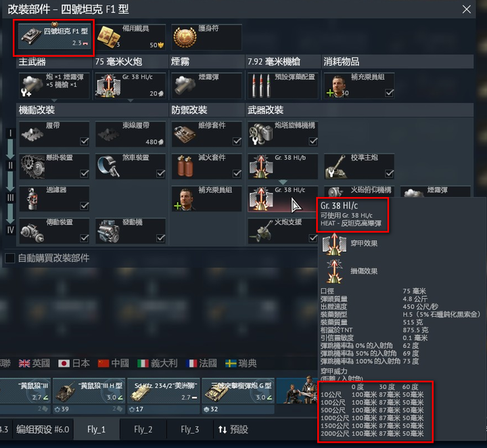Click the 滅火套件 fire extinguisher icon
Image resolution: width=487 pixels, height=448 pixels.
coord(185,166)
